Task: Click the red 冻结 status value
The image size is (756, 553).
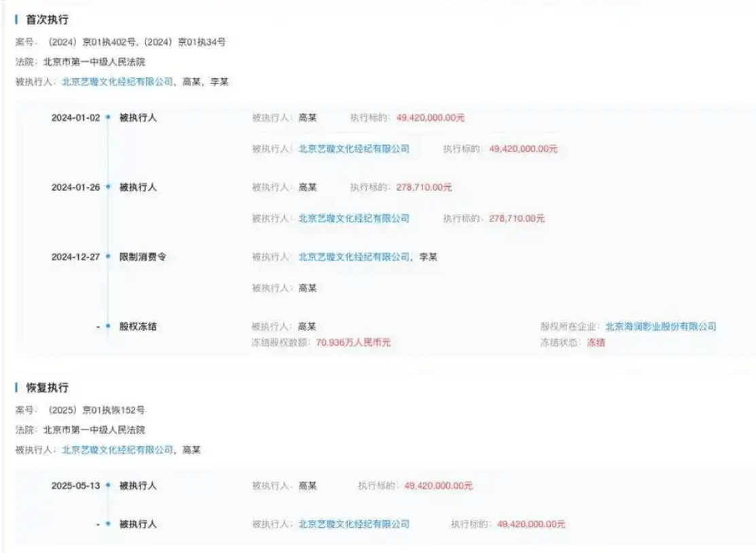Action: click(x=596, y=342)
